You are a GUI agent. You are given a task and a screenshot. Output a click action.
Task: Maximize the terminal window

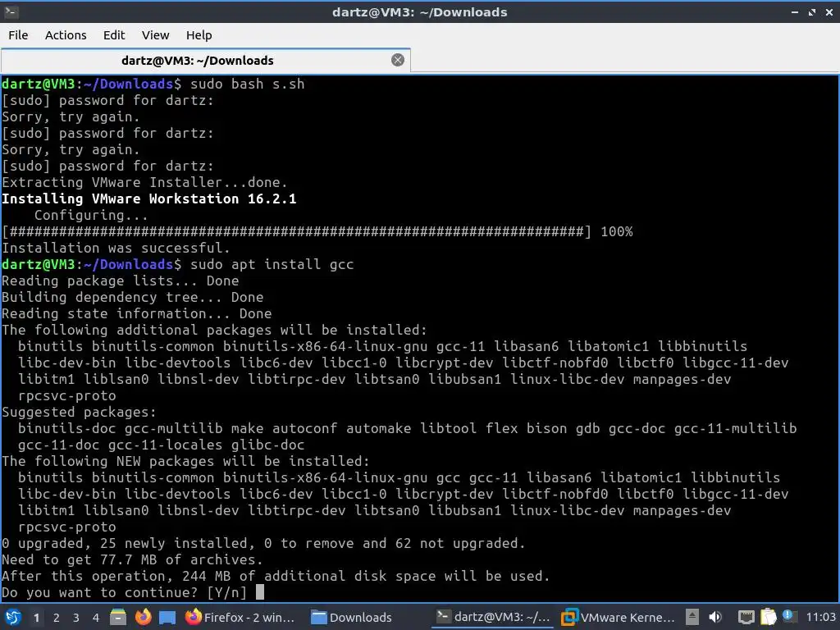click(x=812, y=11)
